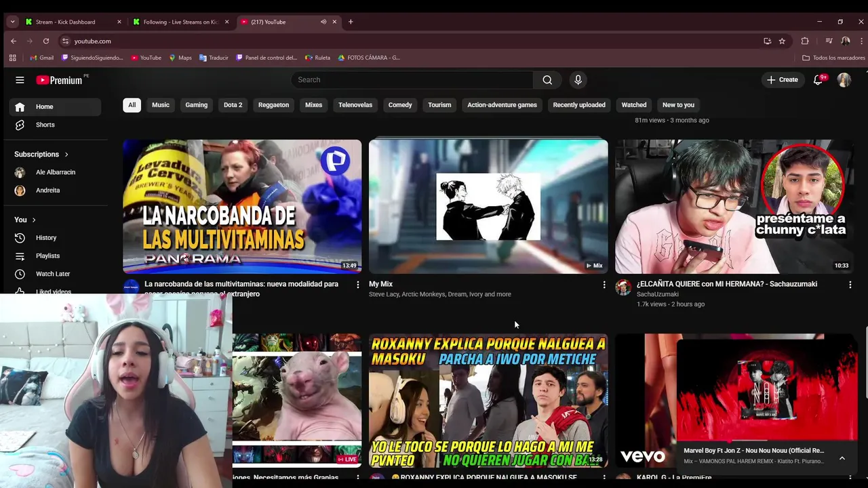Open Ale Albarracin subscription channel
Viewport: 868px width, 488px height.
click(55, 172)
